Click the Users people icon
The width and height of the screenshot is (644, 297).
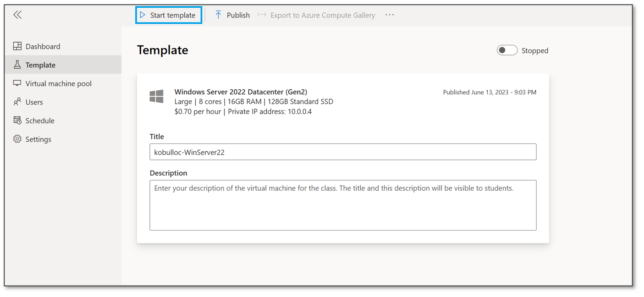17,102
